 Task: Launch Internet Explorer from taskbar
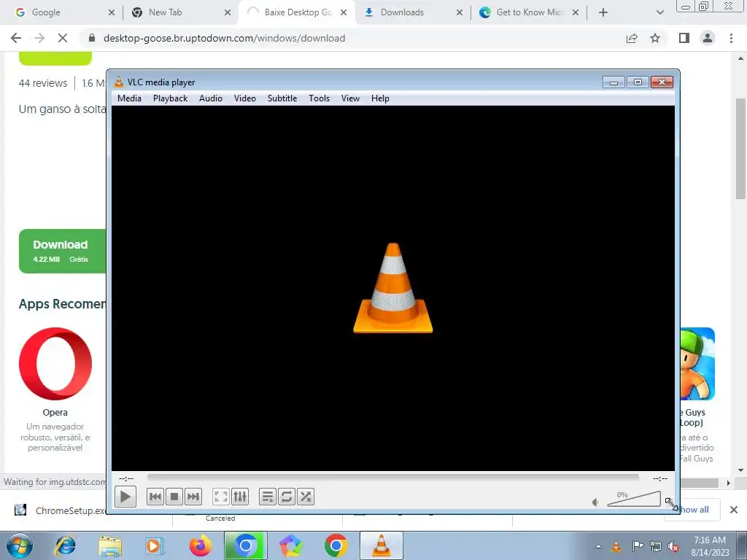(65, 545)
